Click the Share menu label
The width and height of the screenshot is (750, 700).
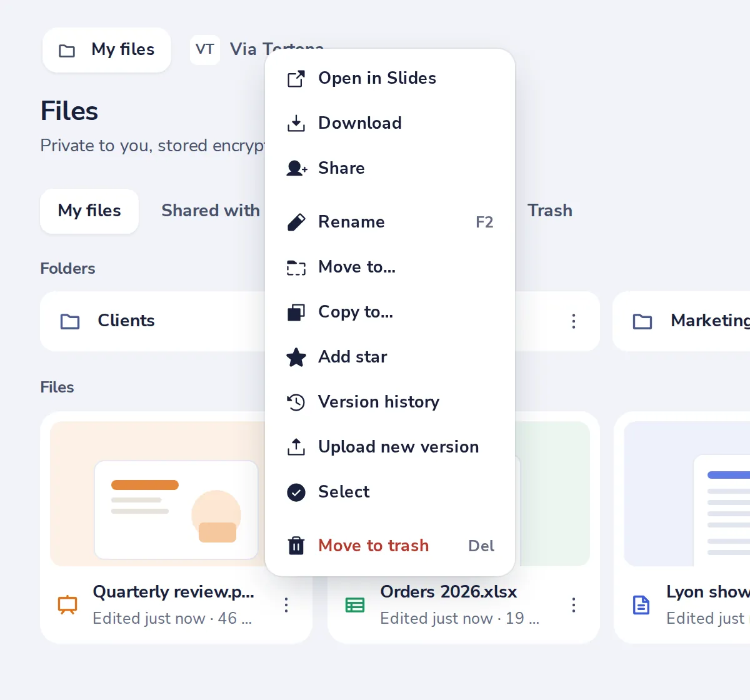click(341, 169)
